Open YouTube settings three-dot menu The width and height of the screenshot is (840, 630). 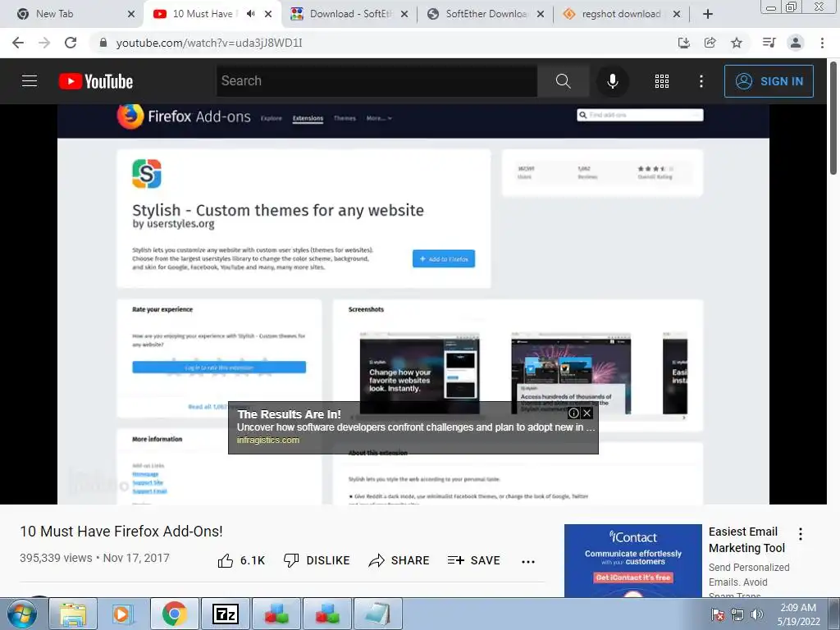click(x=701, y=81)
